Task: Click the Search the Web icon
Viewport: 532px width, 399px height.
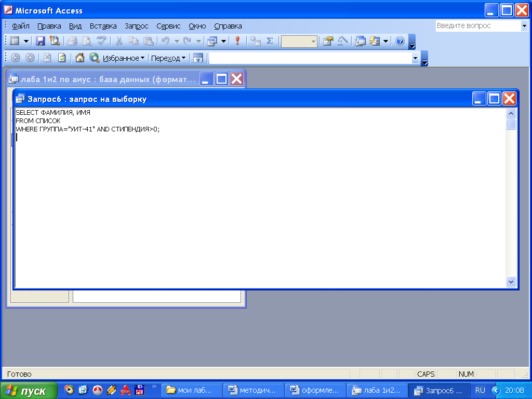Action: coord(94,58)
